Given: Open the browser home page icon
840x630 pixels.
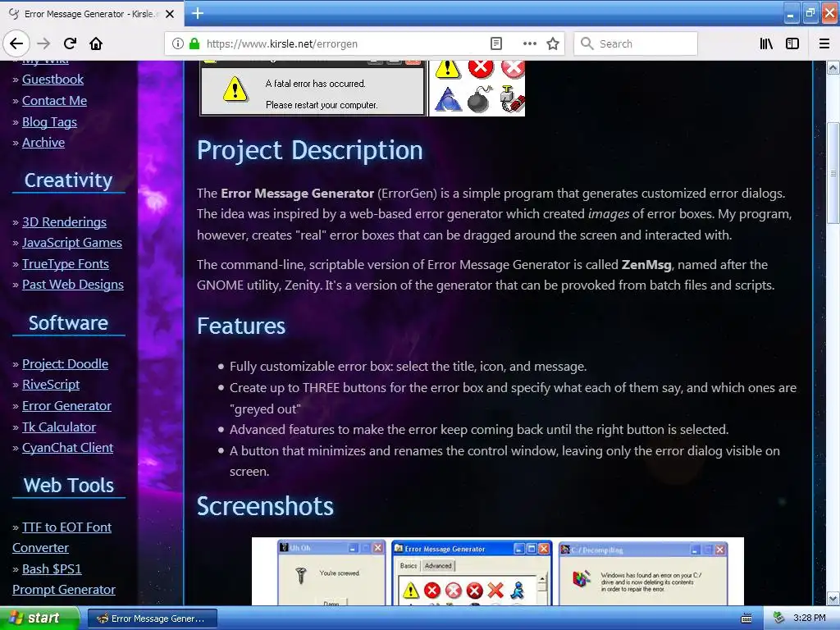Looking at the screenshot, I should pyautogui.click(x=96, y=43).
